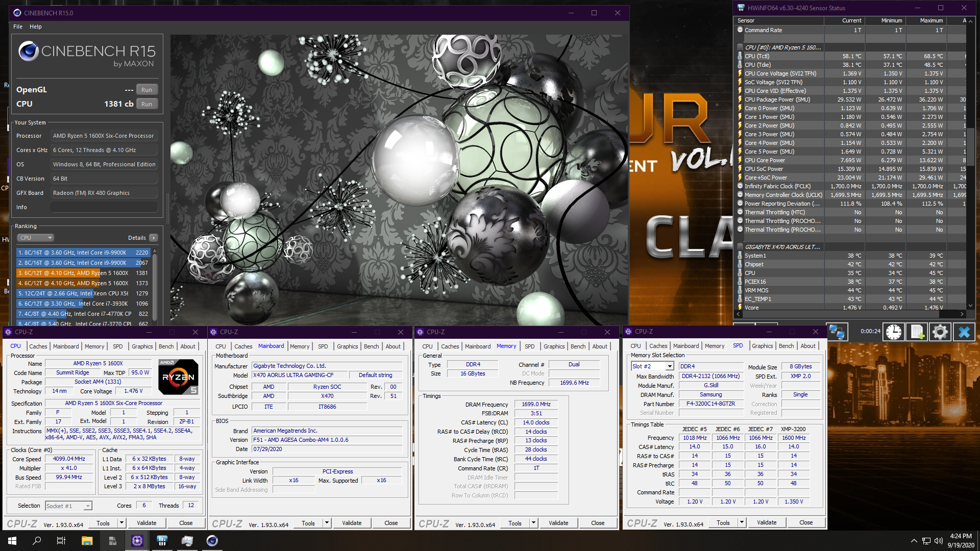
Task: Open HWiNFO remote network connection icon
Action: (x=837, y=332)
